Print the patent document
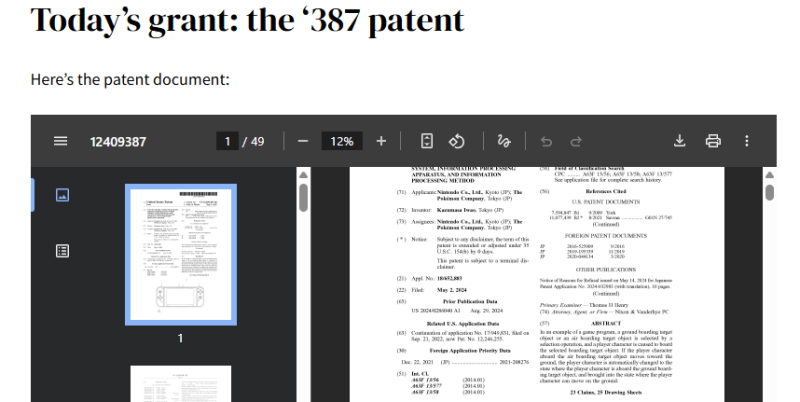This screenshot has width=800, height=402. [x=713, y=141]
